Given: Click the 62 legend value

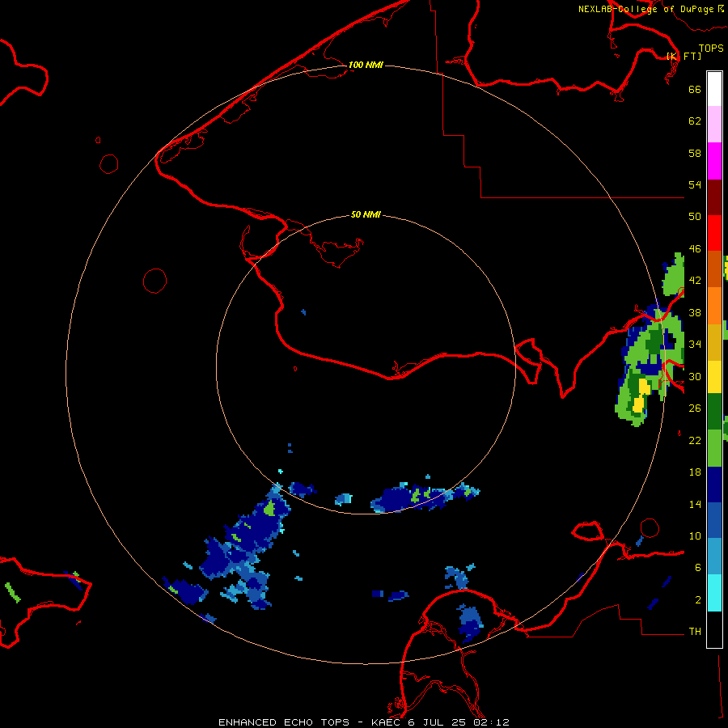Looking at the screenshot, I should click(695, 121).
